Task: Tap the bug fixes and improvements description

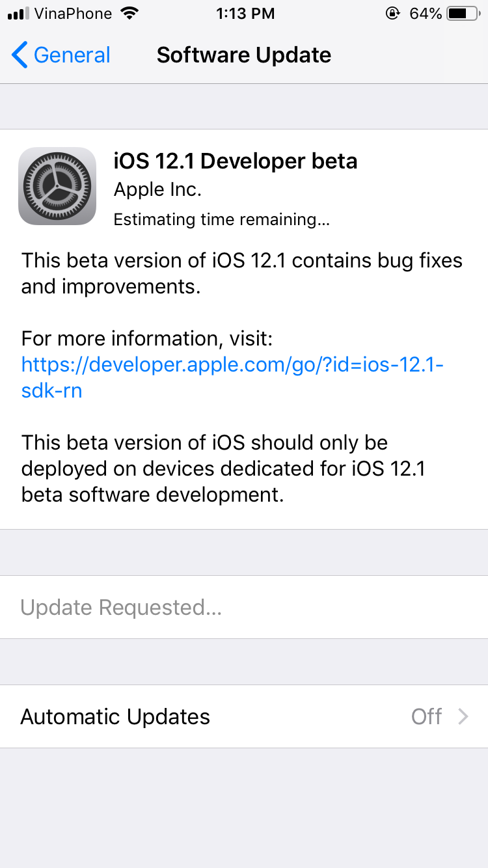Action: (x=241, y=273)
